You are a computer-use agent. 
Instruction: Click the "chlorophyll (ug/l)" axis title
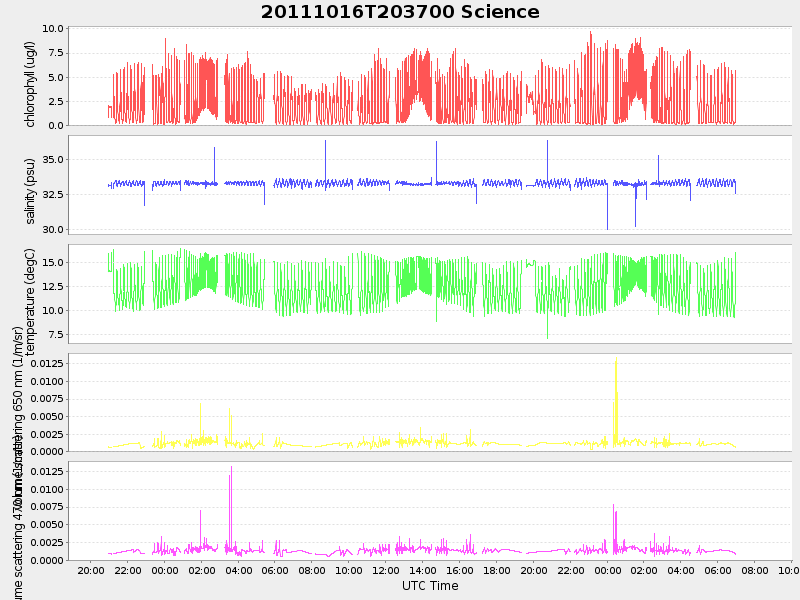[x=30, y=85]
